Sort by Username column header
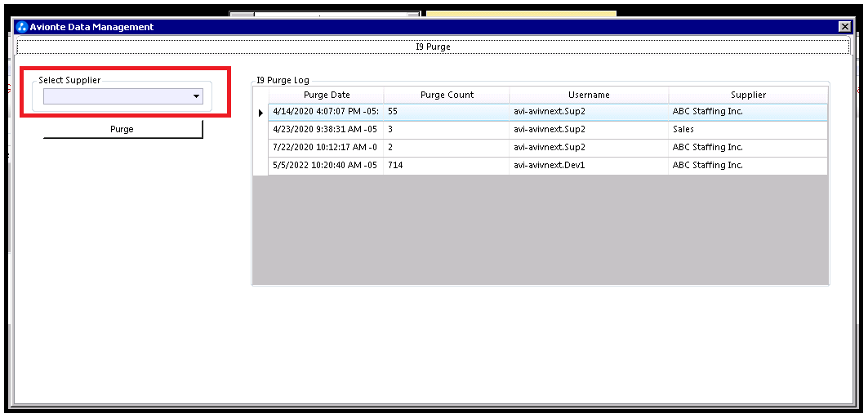 [589, 95]
